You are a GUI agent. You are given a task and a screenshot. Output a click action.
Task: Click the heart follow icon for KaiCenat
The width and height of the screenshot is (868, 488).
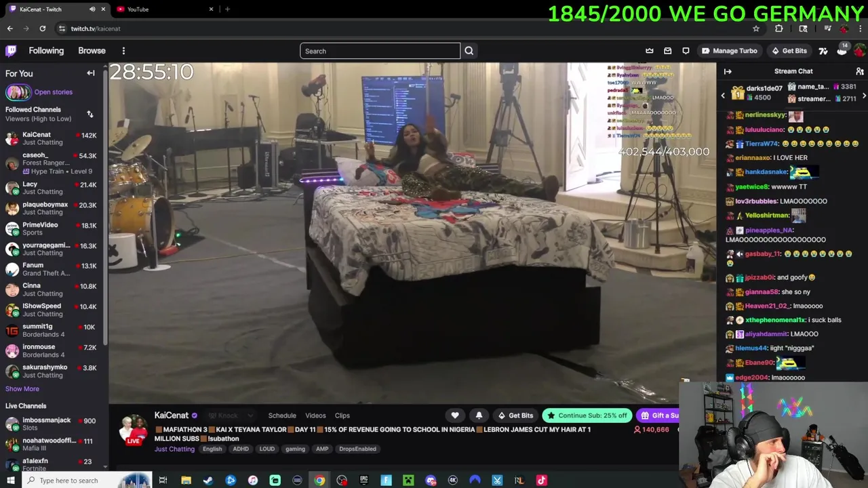point(455,415)
